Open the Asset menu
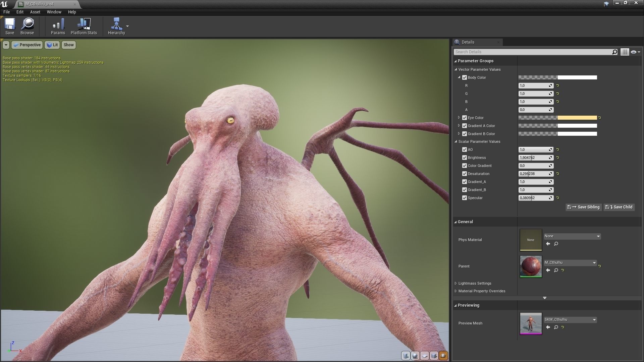Viewport: 644px width, 362px height. click(x=35, y=12)
